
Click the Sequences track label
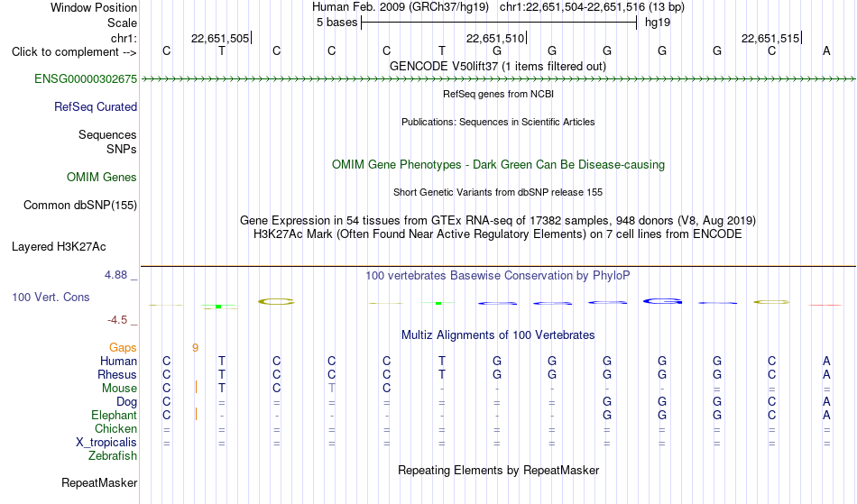pyautogui.click(x=107, y=134)
